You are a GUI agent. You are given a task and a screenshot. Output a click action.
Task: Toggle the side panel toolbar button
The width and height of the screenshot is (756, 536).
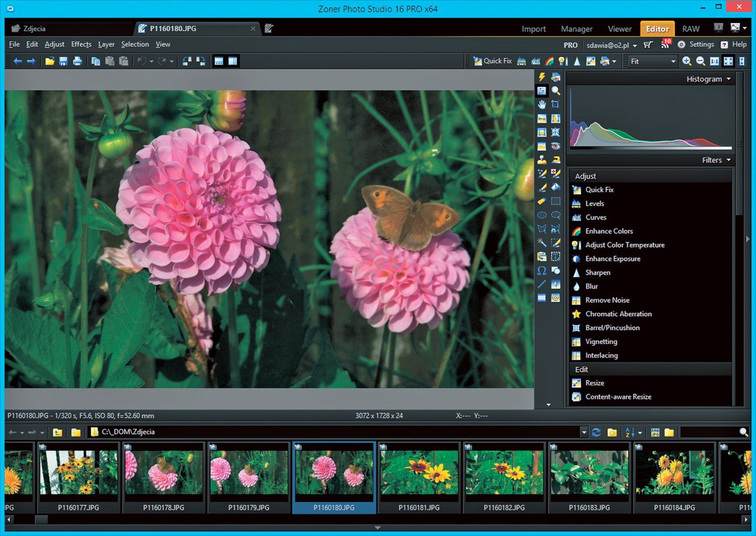coord(233,61)
